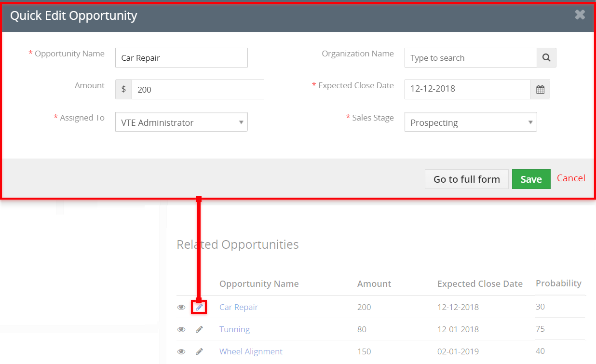Click Go to full form button
596x364 pixels.
coord(467,179)
